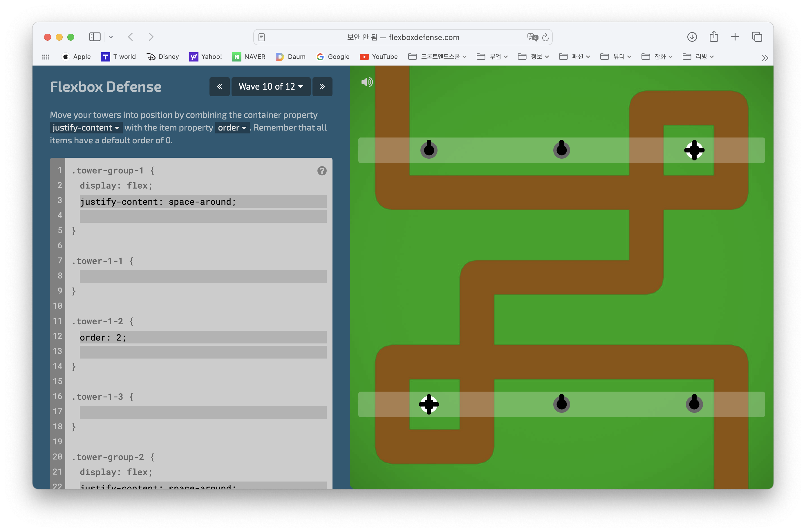Click the empty input under .tower-1-3
The width and height of the screenshot is (806, 532).
click(x=203, y=412)
